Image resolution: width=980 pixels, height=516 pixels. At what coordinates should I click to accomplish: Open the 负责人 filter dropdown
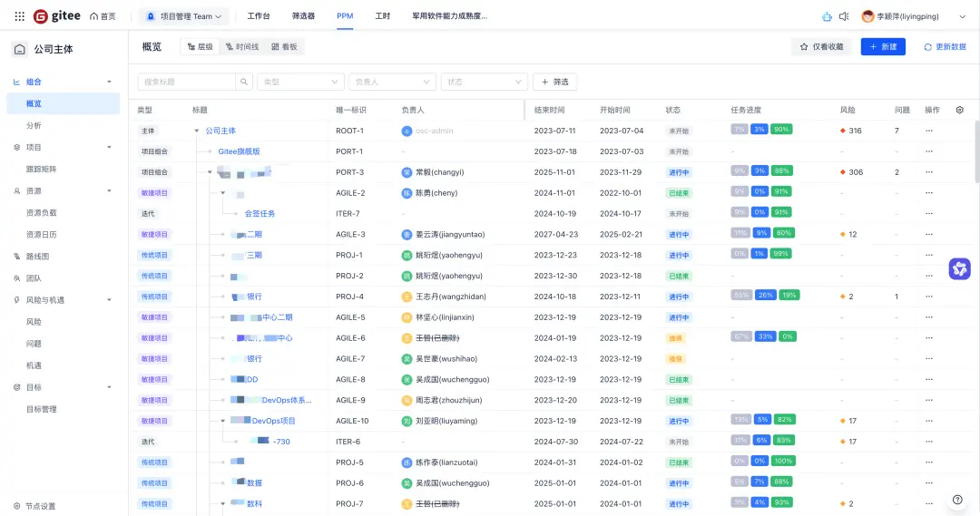tap(393, 82)
